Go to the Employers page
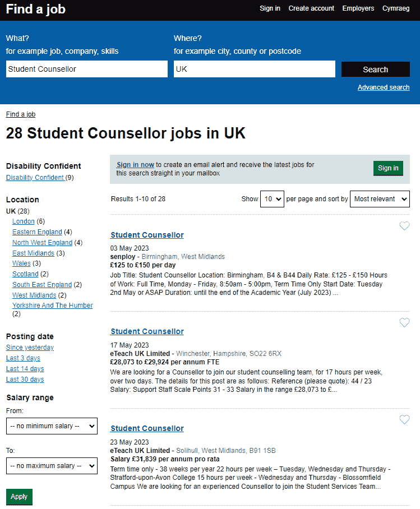Screen dimensions: 420x509 click(x=358, y=8)
